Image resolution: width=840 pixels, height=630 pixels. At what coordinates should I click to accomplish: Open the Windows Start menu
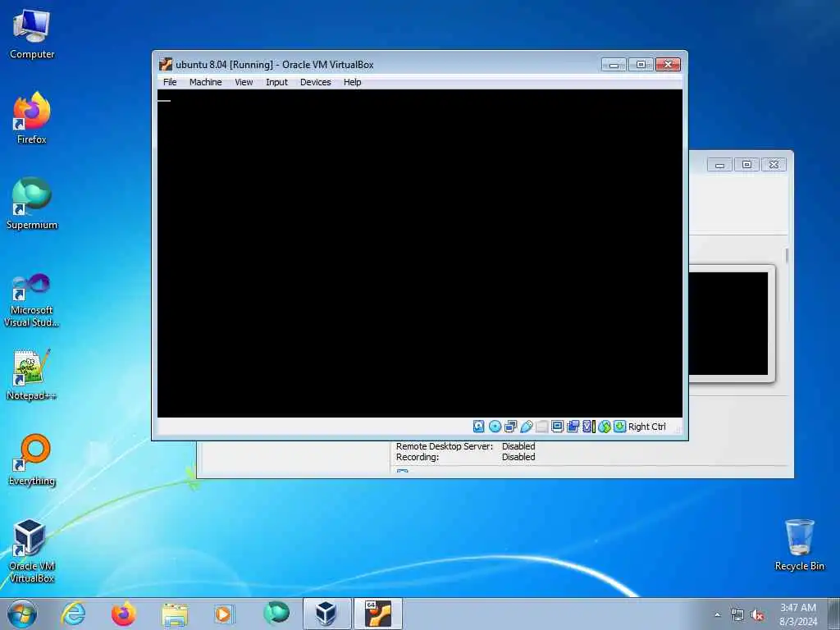(x=22, y=614)
